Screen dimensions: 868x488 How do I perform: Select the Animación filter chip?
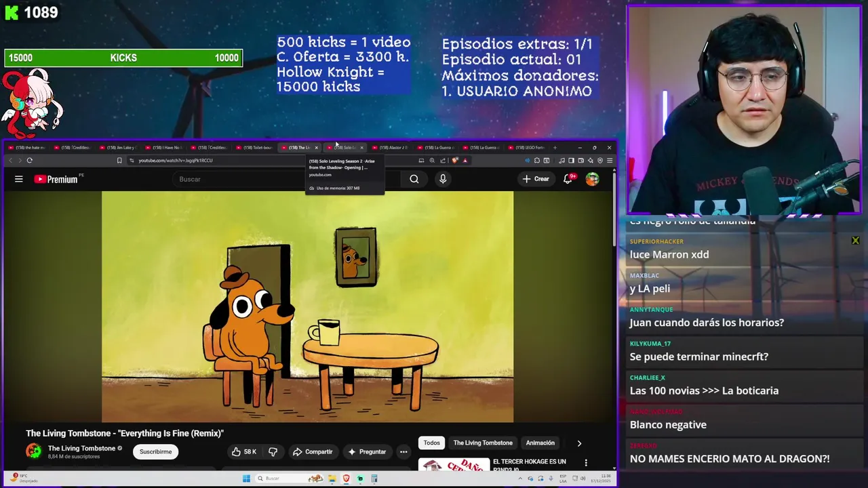click(540, 443)
